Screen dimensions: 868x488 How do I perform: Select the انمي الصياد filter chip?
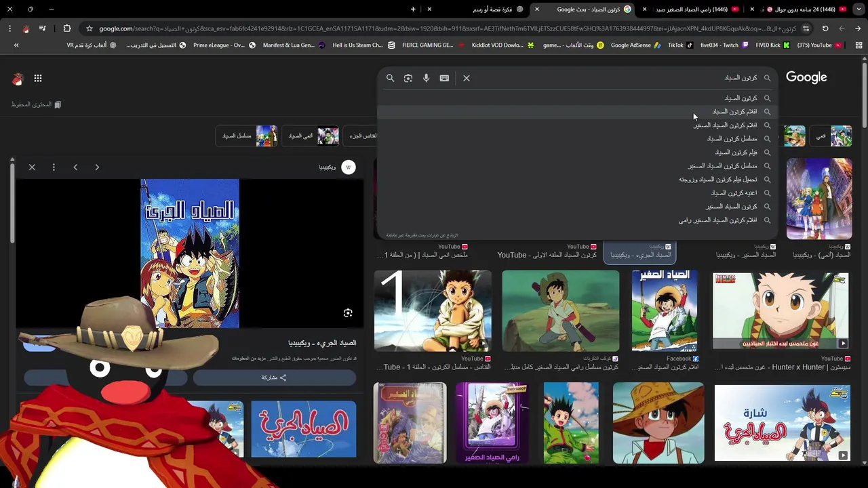tap(311, 136)
